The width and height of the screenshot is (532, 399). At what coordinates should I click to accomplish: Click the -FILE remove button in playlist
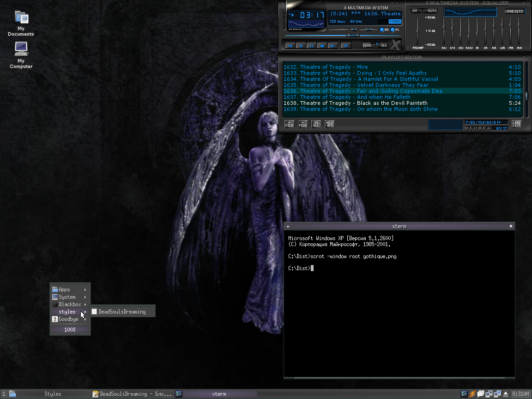coord(302,124)
